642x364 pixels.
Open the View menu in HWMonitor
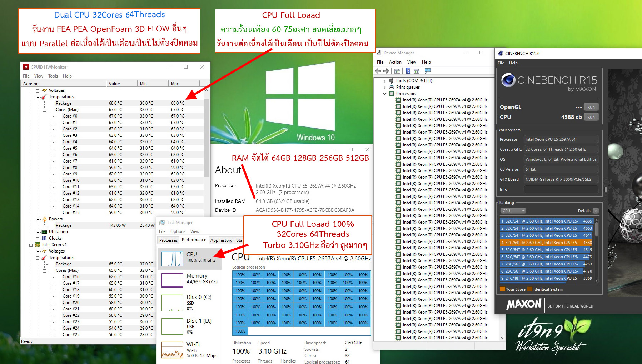[x=39, y=76]
